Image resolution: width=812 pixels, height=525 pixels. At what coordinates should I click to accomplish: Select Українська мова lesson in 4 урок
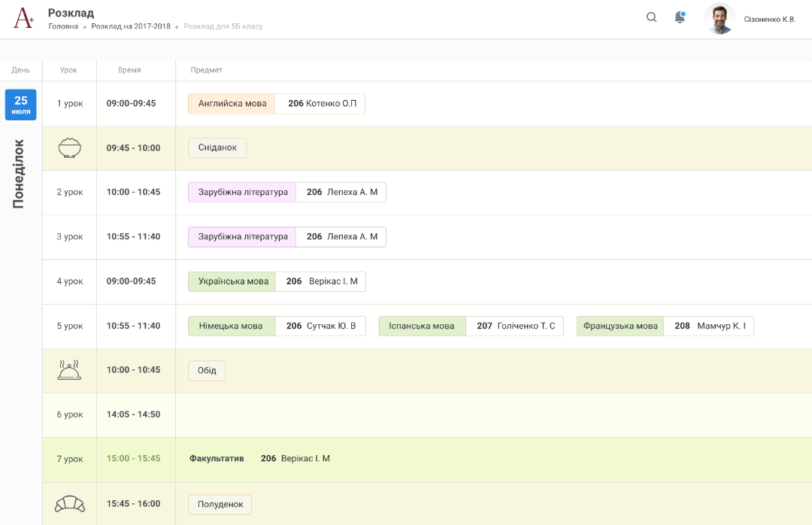click(233, 281)
